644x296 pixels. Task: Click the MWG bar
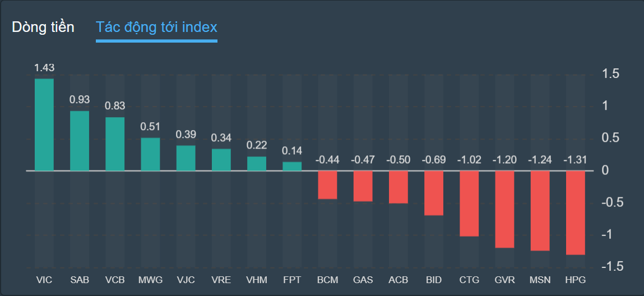pyautogui.click(x=150, y=154)
